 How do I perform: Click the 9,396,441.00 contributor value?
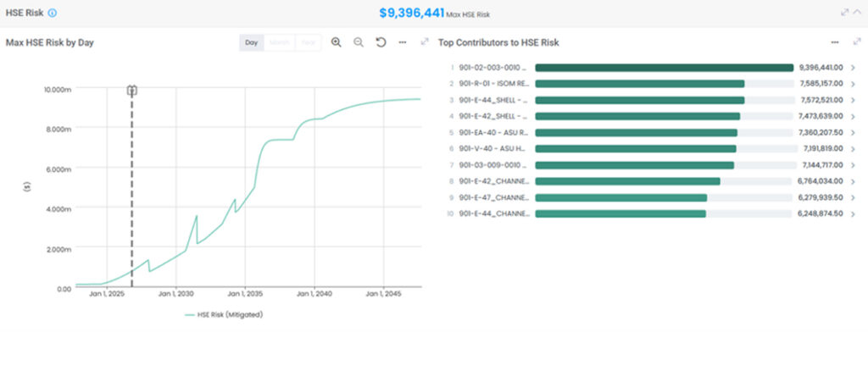coord(821,68)
